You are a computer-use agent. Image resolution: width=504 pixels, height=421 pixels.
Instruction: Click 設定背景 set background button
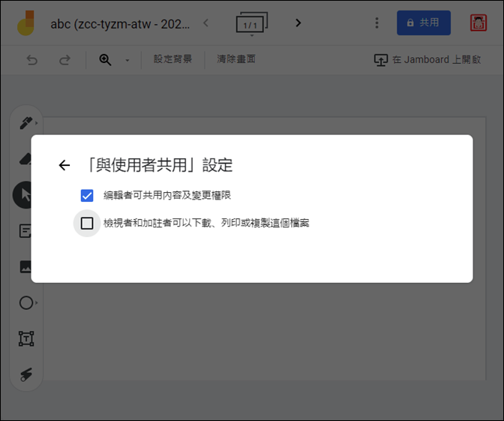click(172, 59)
